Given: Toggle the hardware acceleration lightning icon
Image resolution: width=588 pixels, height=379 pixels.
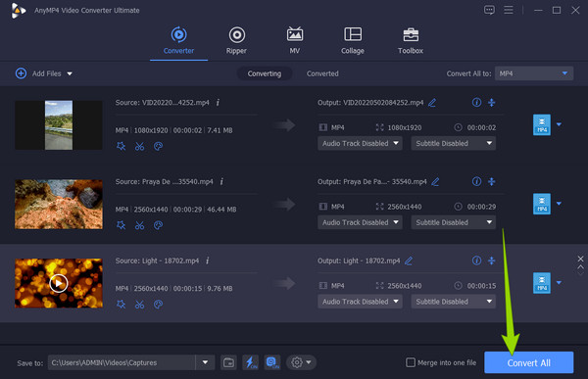Looking at the screenshot, I should tap(251, 362).
